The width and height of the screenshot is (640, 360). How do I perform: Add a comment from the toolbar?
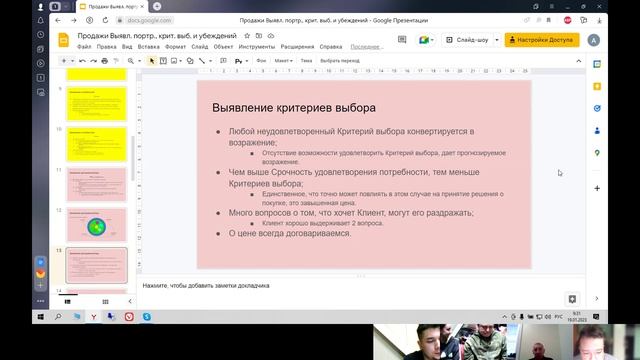click(223, 61)
